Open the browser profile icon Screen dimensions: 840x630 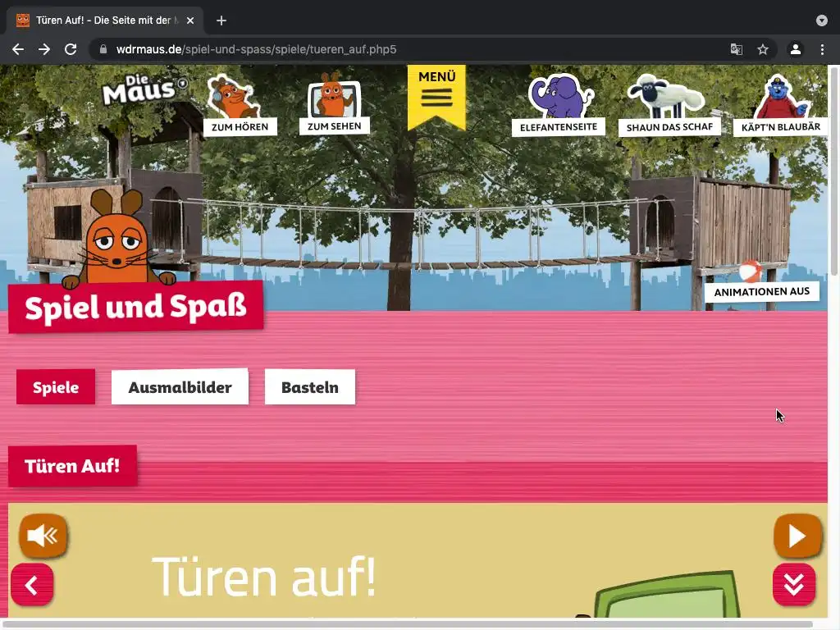[x=796, y=49]
